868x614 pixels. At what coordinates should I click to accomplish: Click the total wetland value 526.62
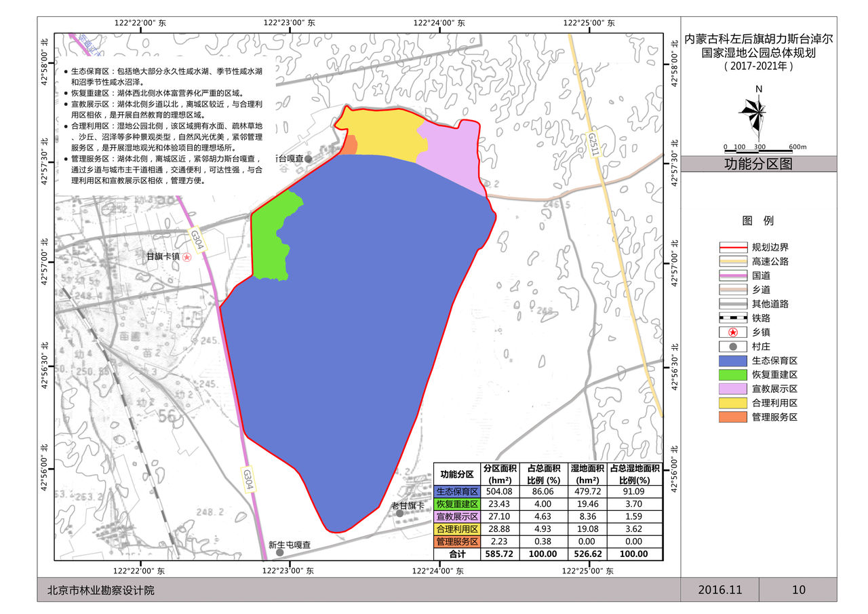[x=587, y=554]
